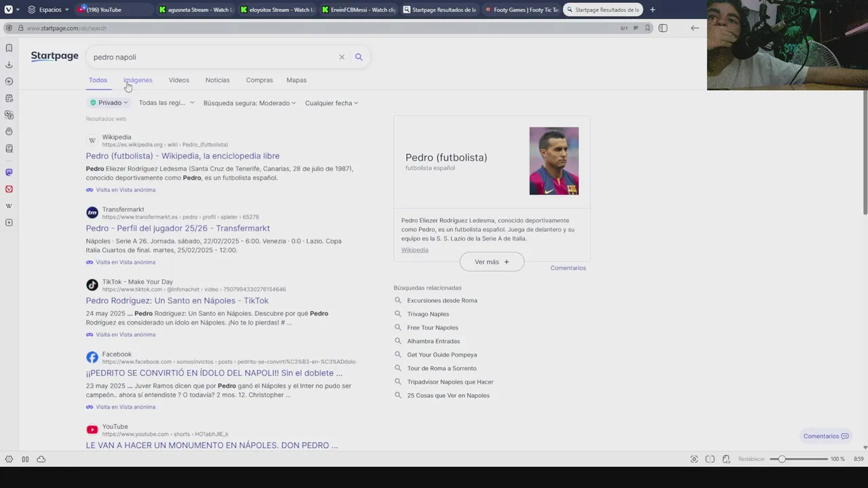Click the sync cloud icon in status bar

point(41,459)
